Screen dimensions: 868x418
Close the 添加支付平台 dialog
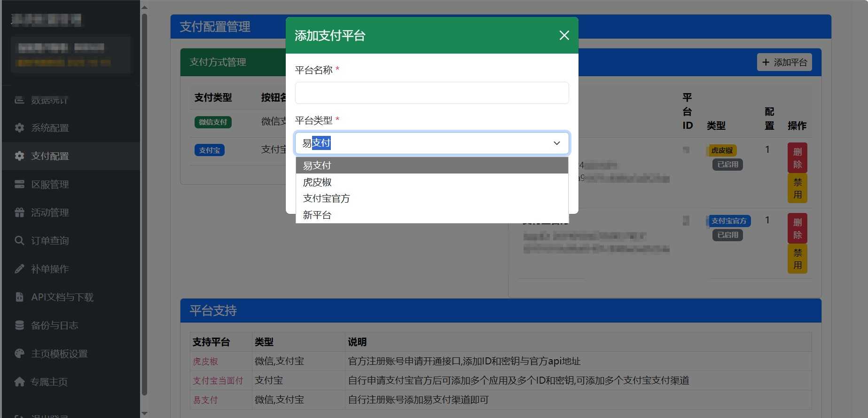(x=564, y=35)
